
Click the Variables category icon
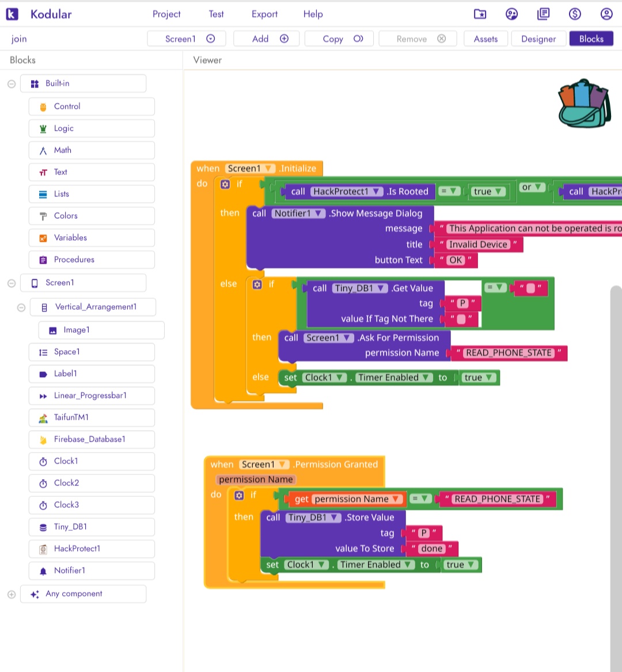[43, 238]
